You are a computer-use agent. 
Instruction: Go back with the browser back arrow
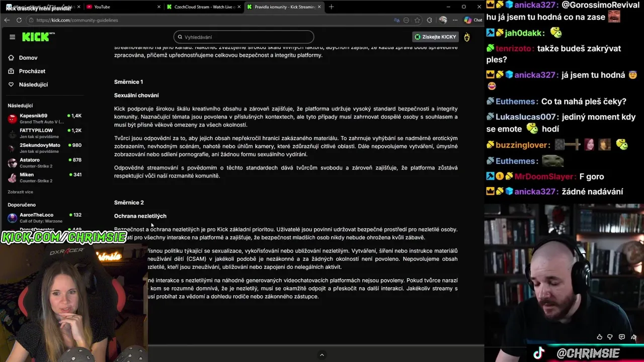[7, 20]
